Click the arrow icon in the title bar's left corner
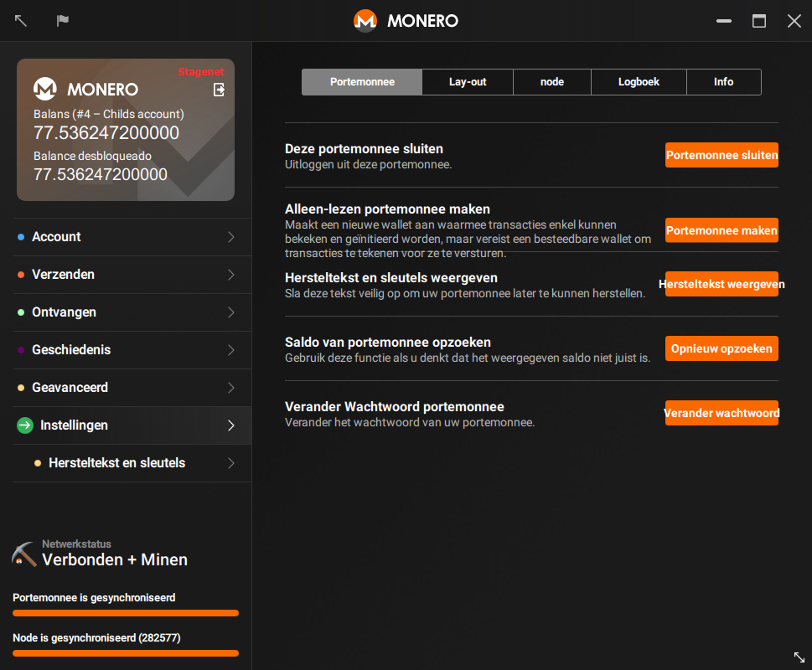This screenshot has height=670, width=812. pyautogui.click(x=21, y=21)
